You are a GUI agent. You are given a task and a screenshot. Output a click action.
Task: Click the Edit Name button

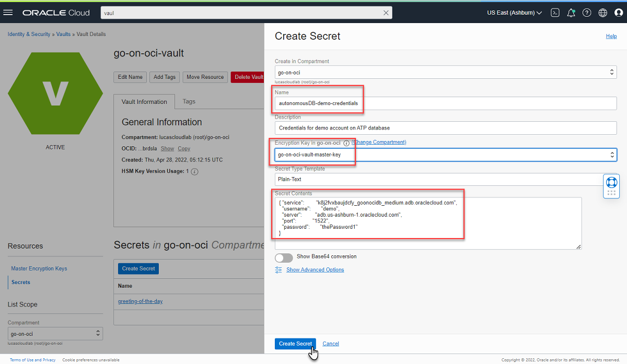pos(130,77)
